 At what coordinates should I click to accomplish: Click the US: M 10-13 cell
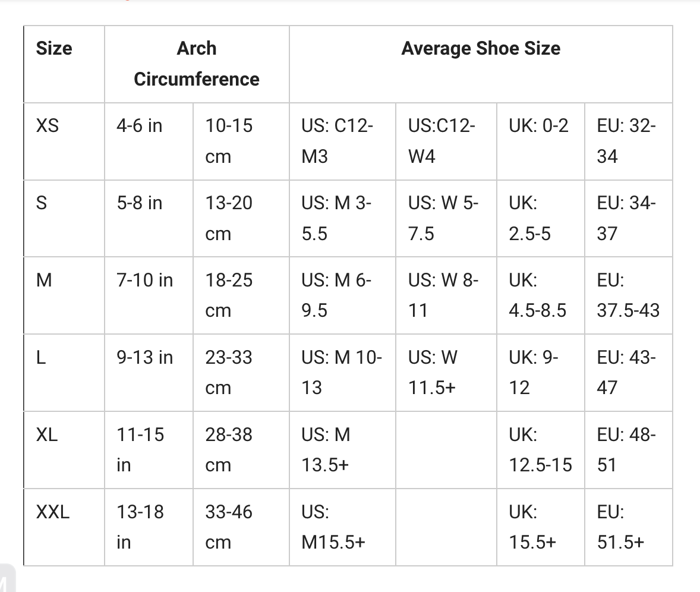pyautogui.click(x=342, y=373)
